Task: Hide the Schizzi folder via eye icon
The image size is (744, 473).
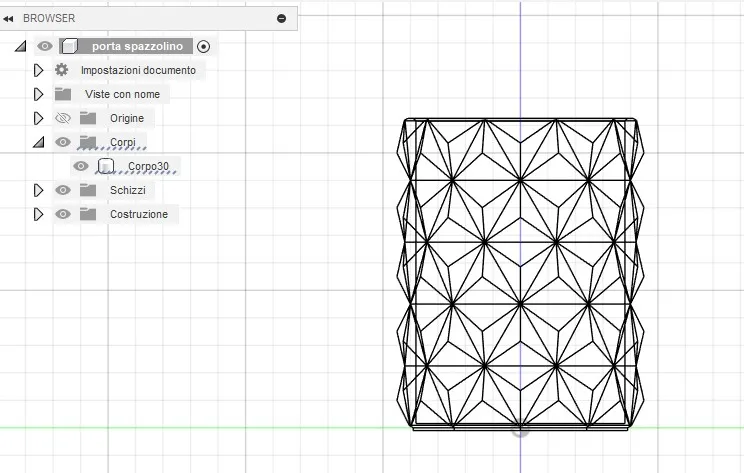Action: (63, 190)
